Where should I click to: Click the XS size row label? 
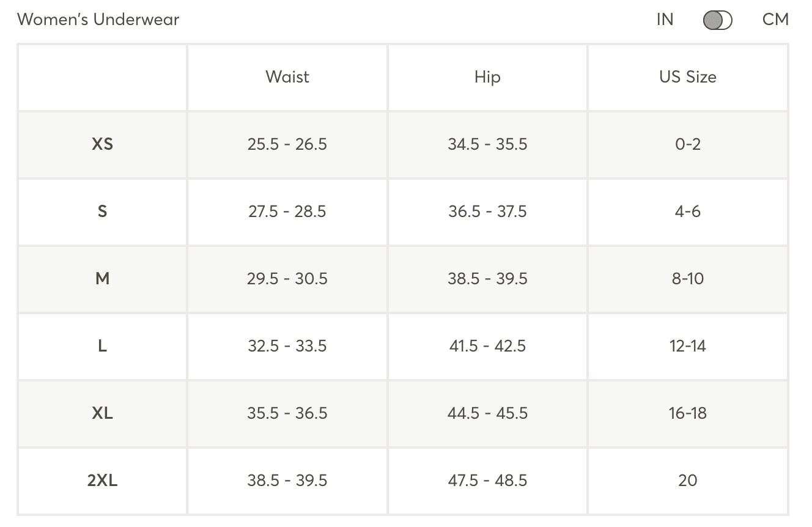(102, 144)
